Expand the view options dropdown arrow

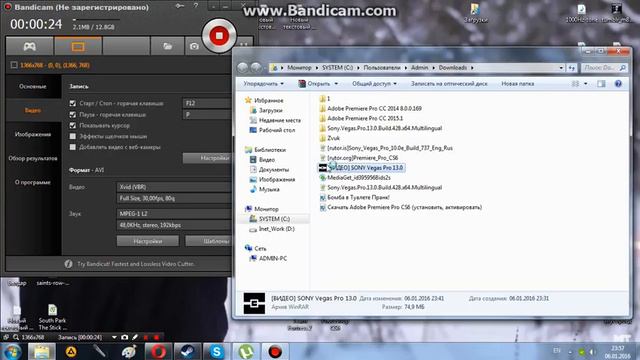tap(586, 84)
